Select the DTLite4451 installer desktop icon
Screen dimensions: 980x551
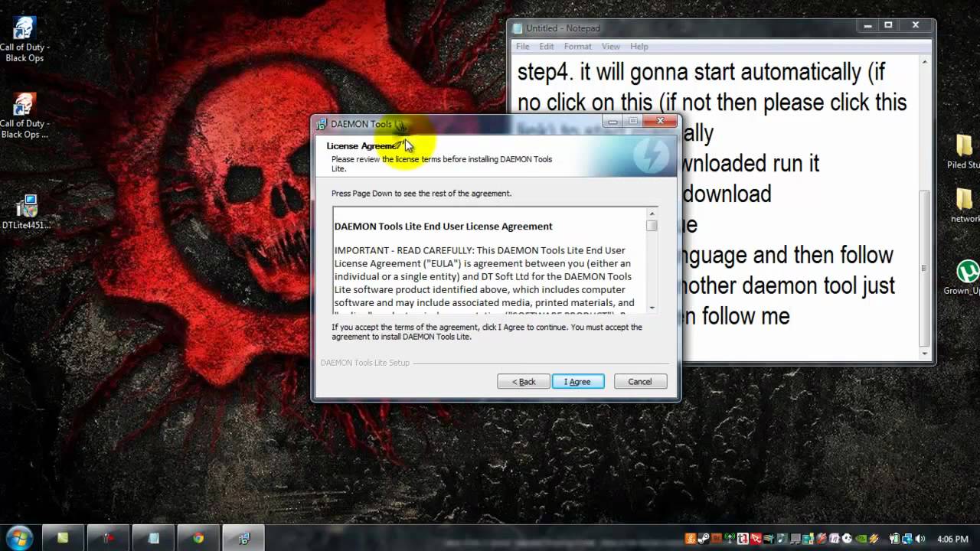(26, 211)
